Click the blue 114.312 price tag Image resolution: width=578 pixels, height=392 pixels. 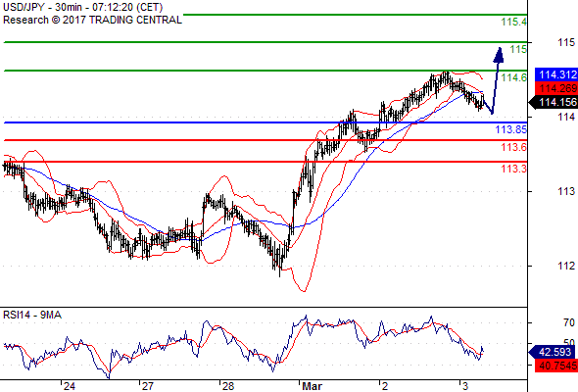pyautogui.click(x=556, y=74)
